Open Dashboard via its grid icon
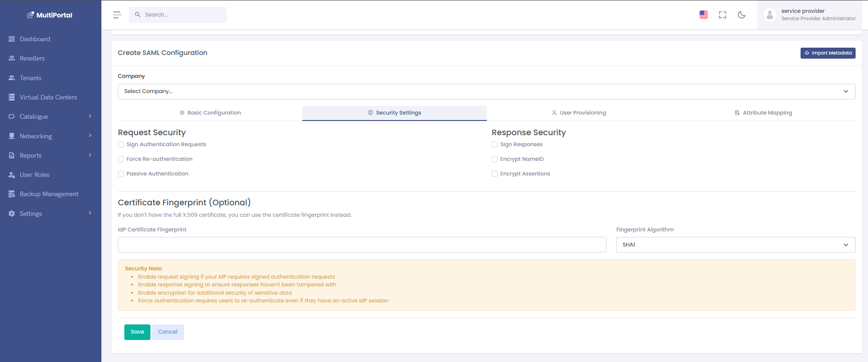 [12, 39]
